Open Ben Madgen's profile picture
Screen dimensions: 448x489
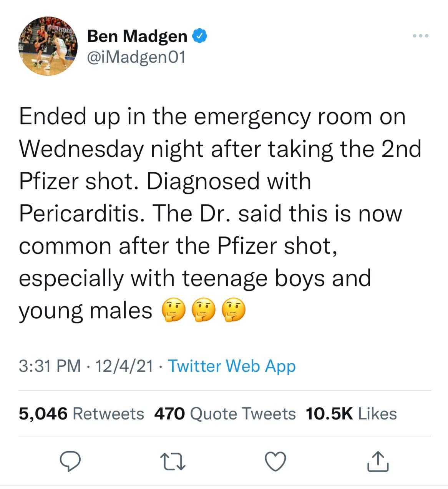tap(48, 46)
